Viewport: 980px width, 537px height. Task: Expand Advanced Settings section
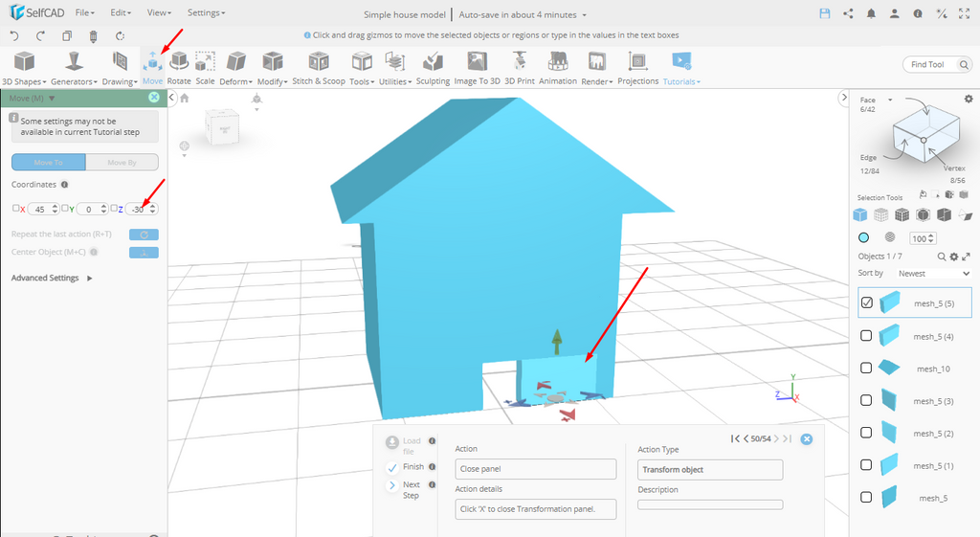pyautogui.click(x=52, y=279)
